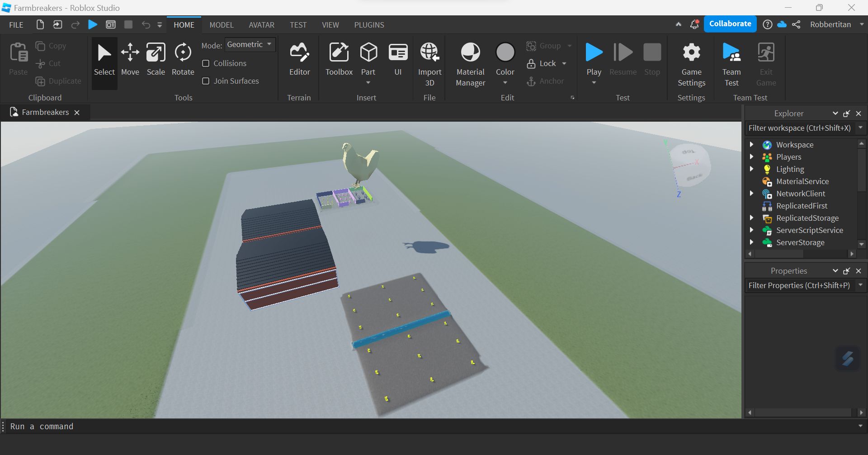
Task: Open the Toolbox
Action: (339, 60)
